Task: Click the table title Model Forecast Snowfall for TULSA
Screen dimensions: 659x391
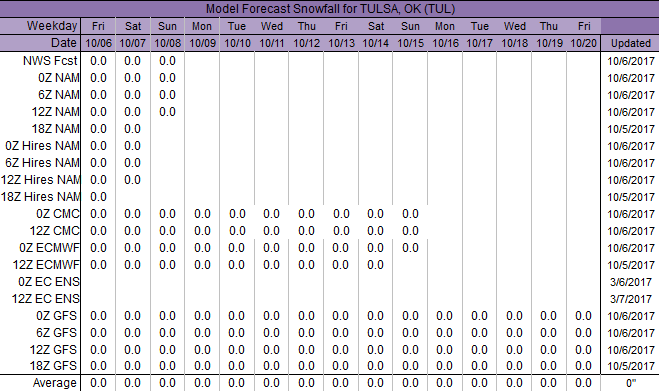Action: coord(330,9)
